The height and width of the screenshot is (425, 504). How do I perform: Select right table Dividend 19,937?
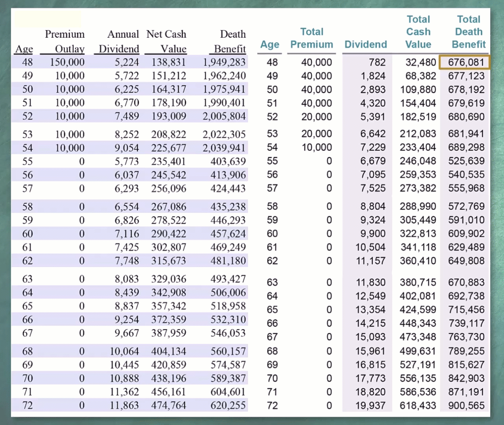pos(371,406)
